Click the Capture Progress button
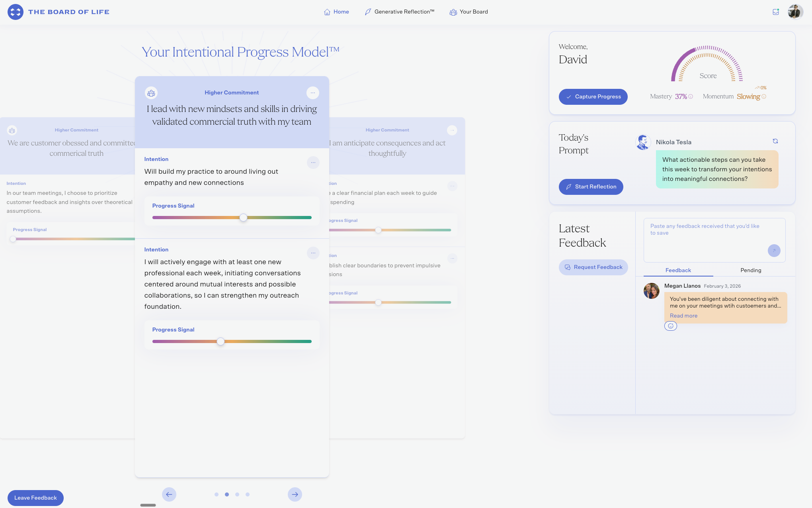This screenshot has height=508, width=812. [593, 97]
